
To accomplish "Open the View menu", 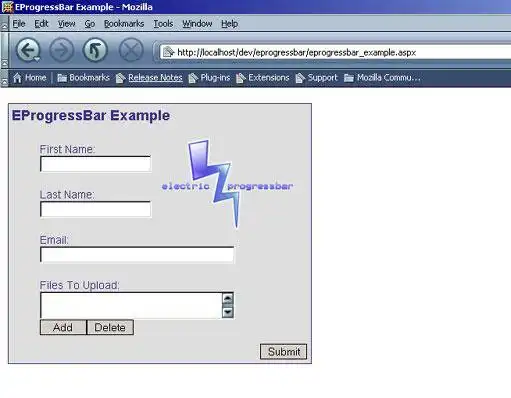I will pos(66,24).
